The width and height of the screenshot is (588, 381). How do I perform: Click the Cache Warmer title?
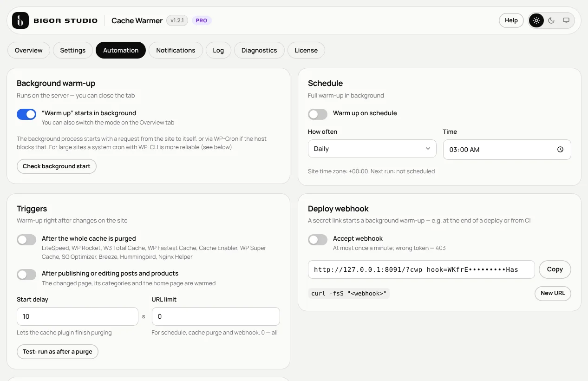137,20
